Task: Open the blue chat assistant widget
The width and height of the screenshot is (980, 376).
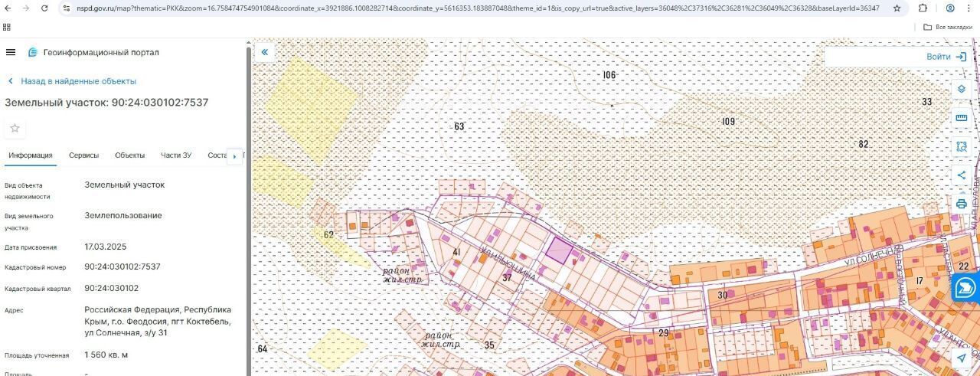Action: pyautogui.click(x=965, y=288)
